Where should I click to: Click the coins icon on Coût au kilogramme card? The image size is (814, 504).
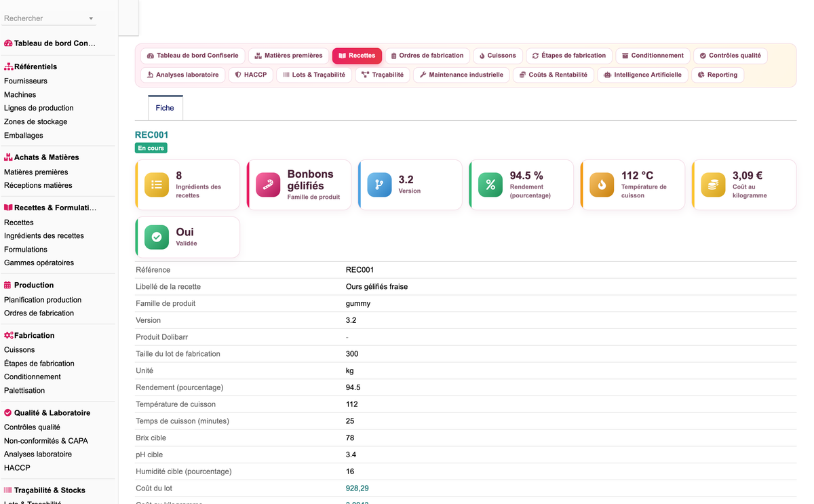tap(713, 185)
